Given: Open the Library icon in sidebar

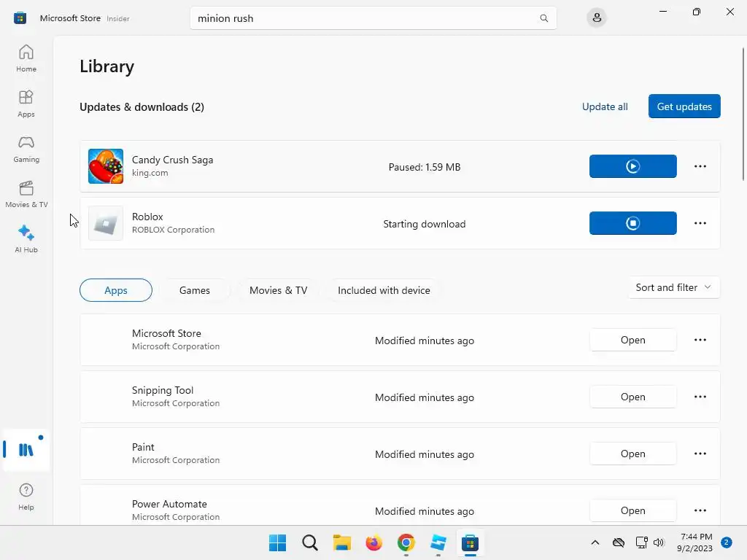Looking at the screenshot, I should [26, 449].
